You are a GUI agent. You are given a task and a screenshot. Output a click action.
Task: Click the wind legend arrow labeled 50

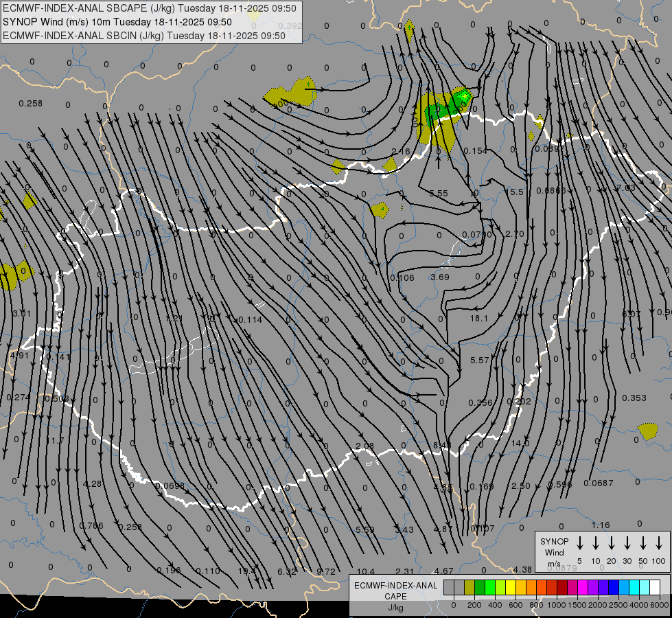tap(643, 543)
